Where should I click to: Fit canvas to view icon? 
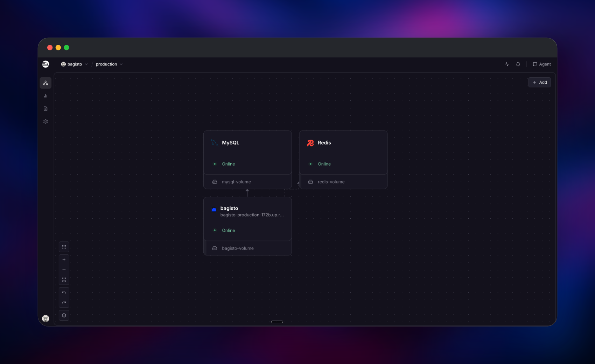coord(64,280)
